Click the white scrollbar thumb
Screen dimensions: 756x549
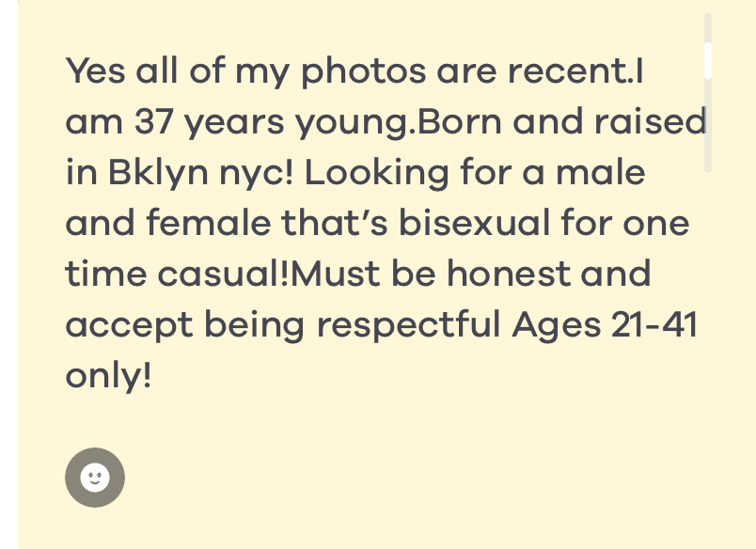pos(708,60)
